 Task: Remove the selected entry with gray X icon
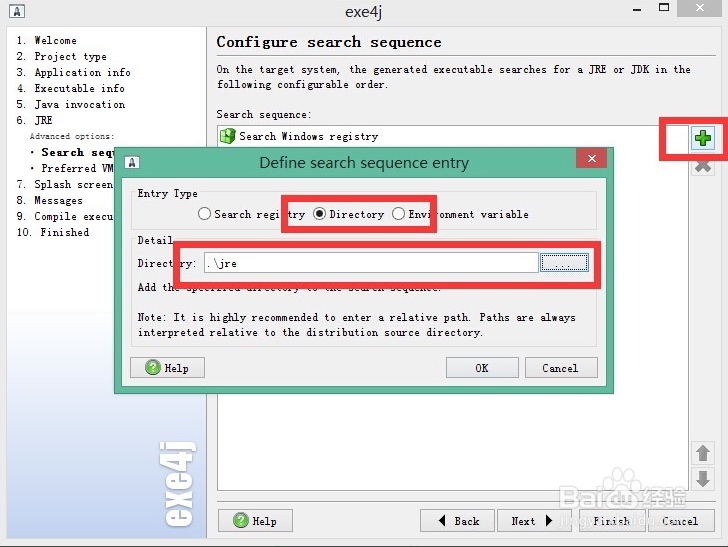click(703, 167)
